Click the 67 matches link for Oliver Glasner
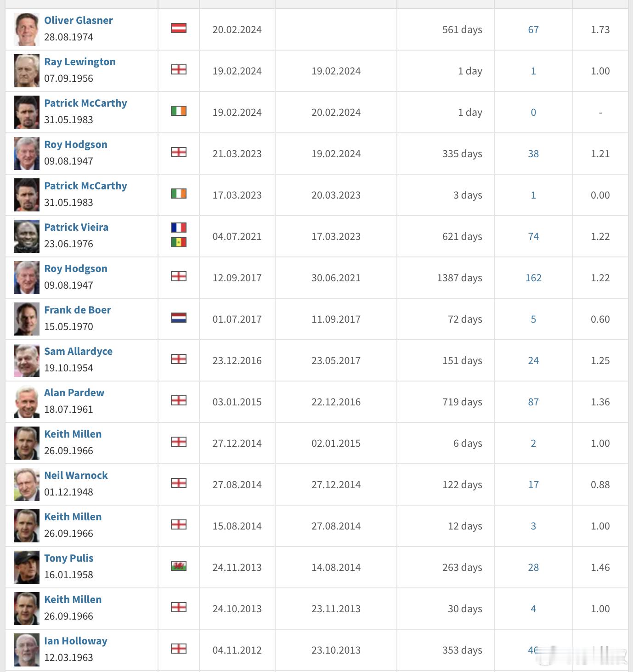This screenshot has height=672, width=633. click(533, 29)
